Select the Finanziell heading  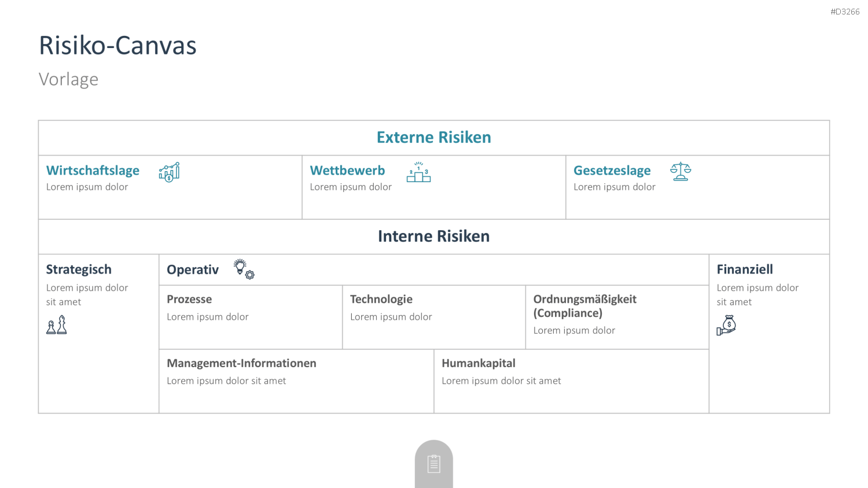(x=745, y=269)
